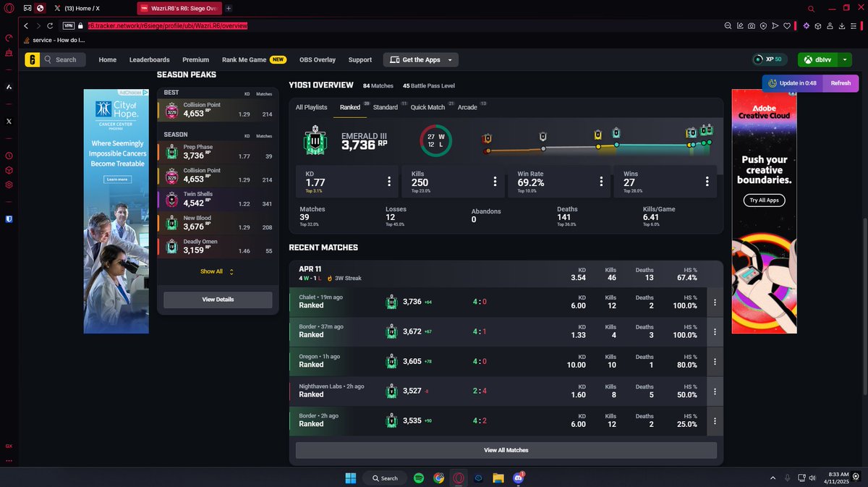Click the zoom-out magnifier icon in address bar
Viewport: 868px width, 487px height.
(728, 25)
